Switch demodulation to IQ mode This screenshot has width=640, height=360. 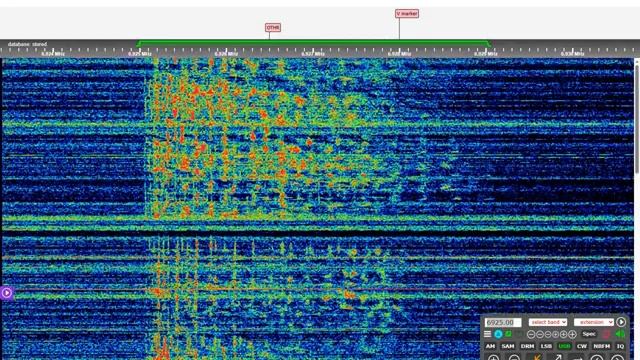[620, 346]
